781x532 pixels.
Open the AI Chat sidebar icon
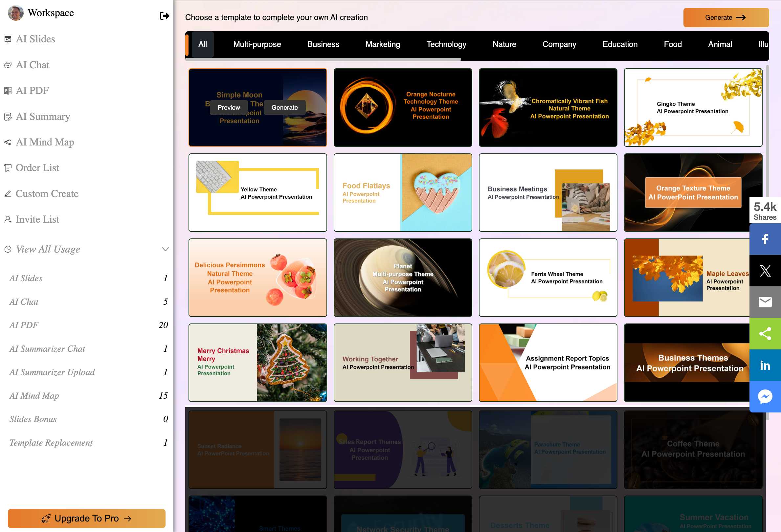(x=8, y=65)
